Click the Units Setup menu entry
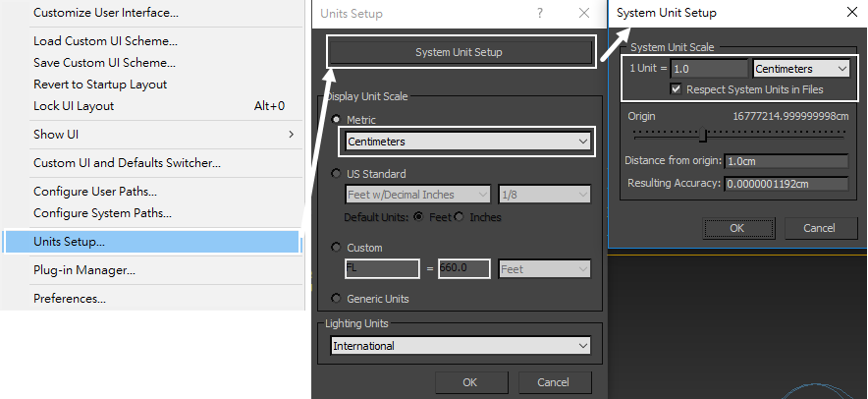868x399 pixels. click(152, 242)
